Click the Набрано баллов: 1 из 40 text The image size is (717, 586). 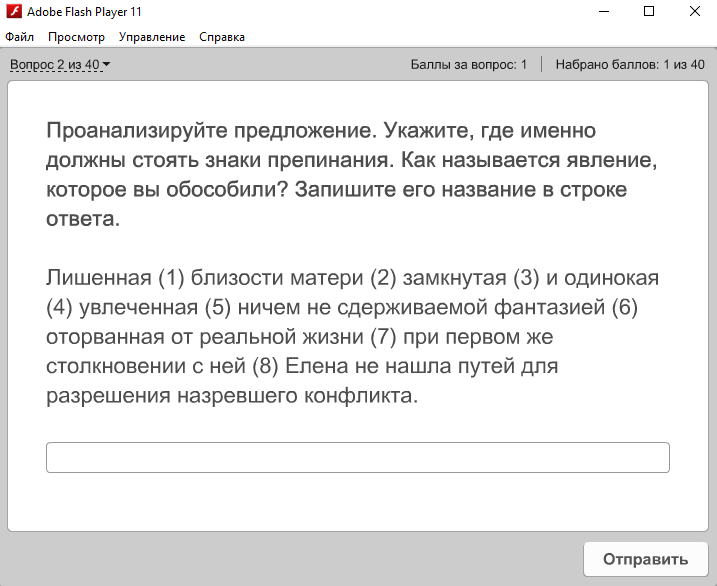pyautogui.click(x=630, y=64)
